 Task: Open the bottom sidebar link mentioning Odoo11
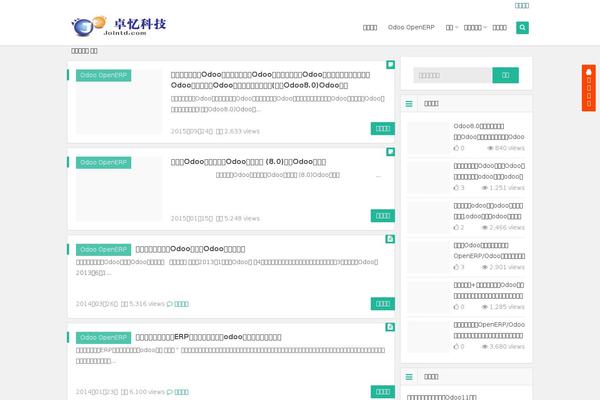tap(442, 397)
